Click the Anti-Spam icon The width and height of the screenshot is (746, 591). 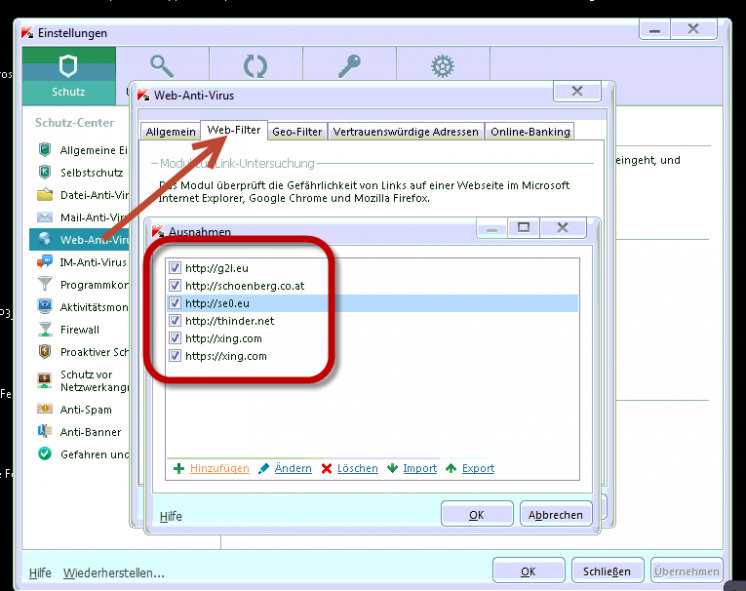click(45, 409)
